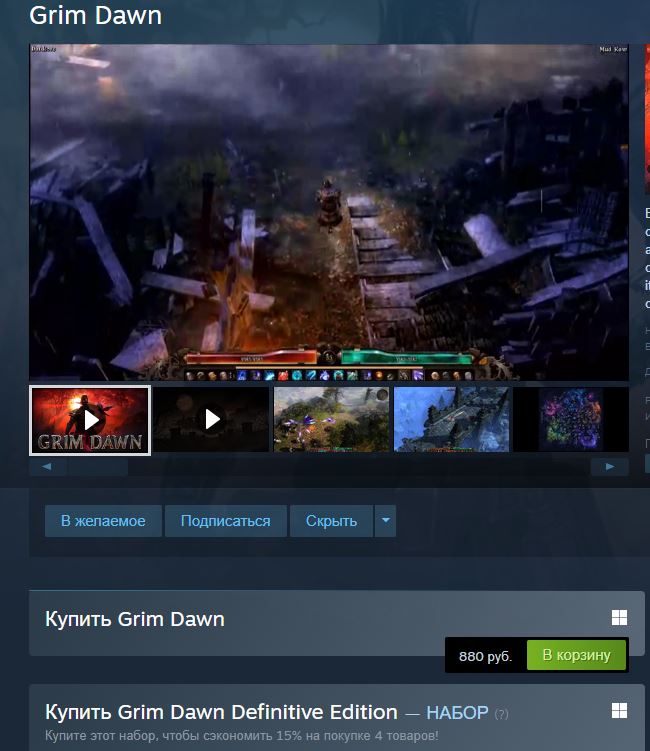Add game to wishlist with В желаемое
The height and width of the screenshot is (751, 650).
click(103, 521)
